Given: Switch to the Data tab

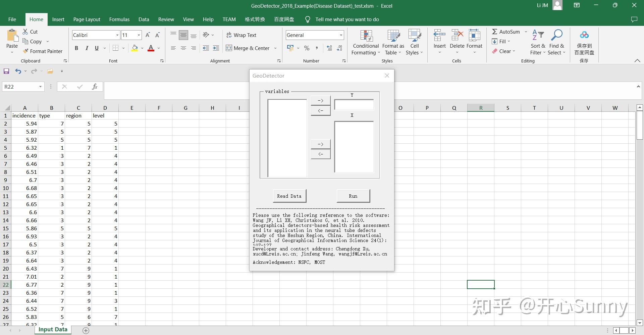Looking at the screenshot, I should (144, 19).
